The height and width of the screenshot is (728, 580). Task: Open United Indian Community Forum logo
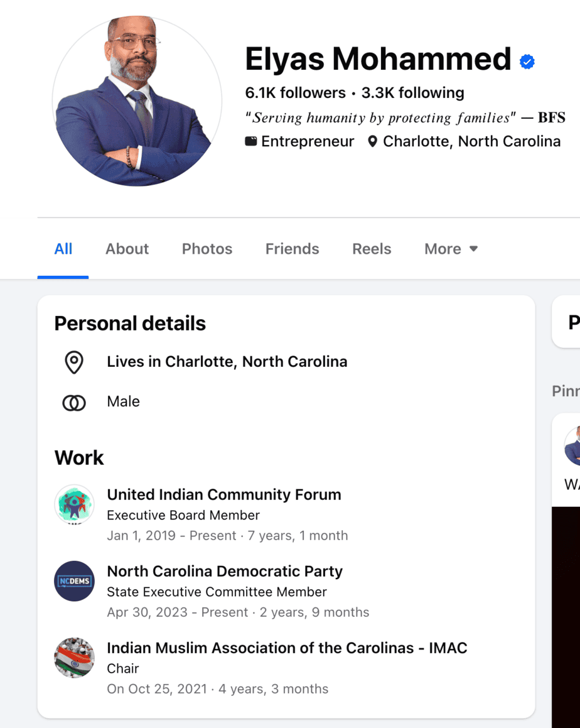74,504
